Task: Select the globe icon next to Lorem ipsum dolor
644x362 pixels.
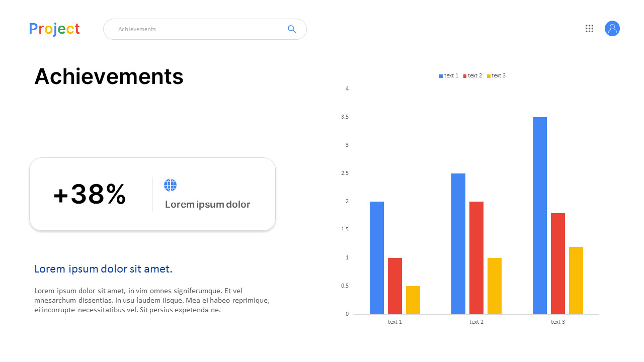Action: [170, 185]
